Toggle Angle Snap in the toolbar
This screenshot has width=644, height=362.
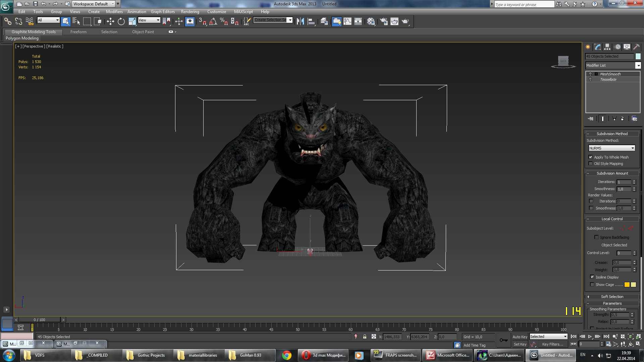click(213, 21)
